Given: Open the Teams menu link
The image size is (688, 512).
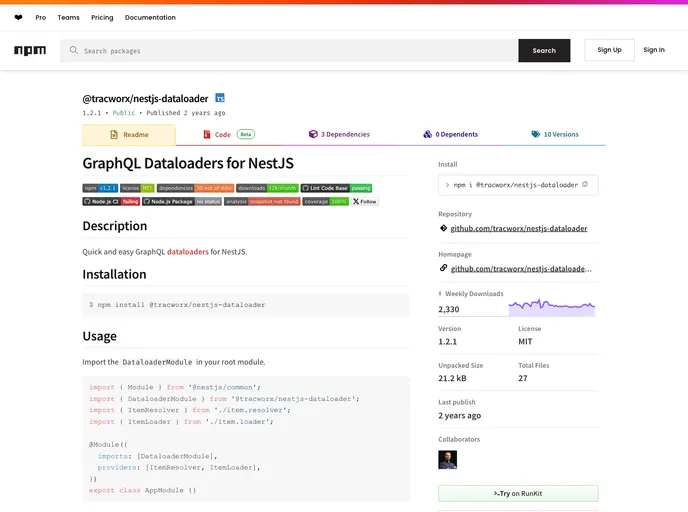Looking at the screenshot, I should coord(68,18).
